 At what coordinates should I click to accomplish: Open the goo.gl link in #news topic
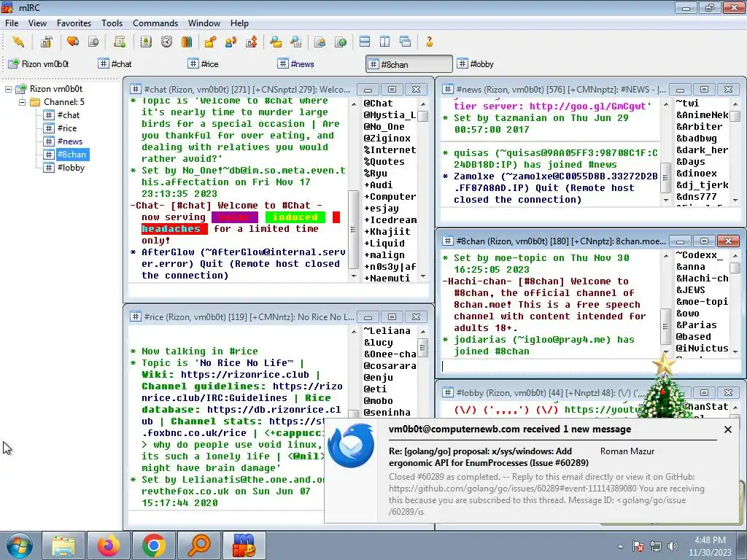pyautogui.click(x=587, y=106)
